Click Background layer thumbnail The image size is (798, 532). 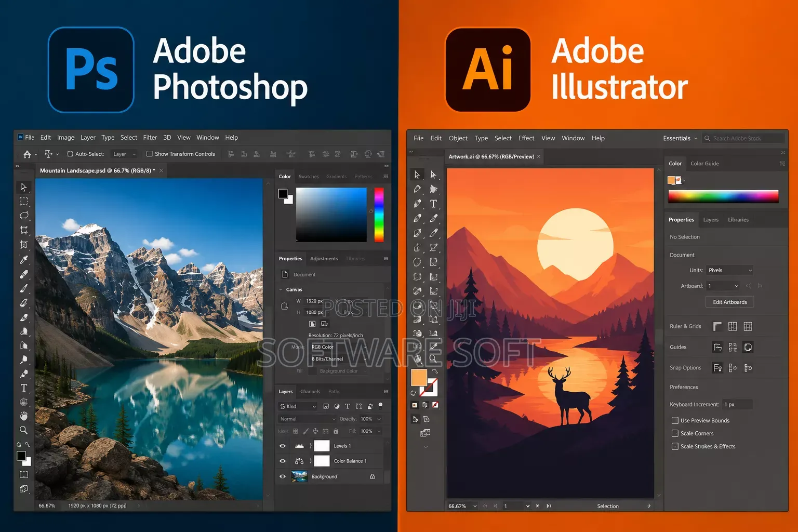tap(299, 476)
